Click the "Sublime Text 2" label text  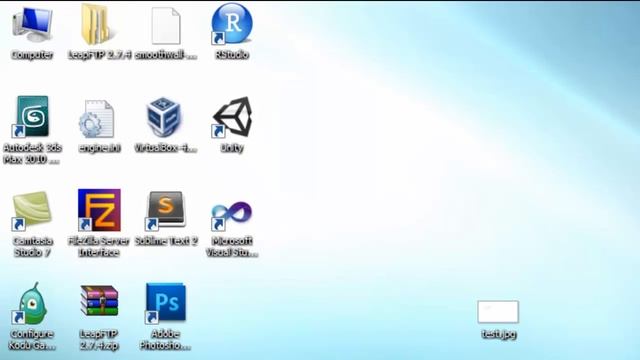tap(166, 241)
